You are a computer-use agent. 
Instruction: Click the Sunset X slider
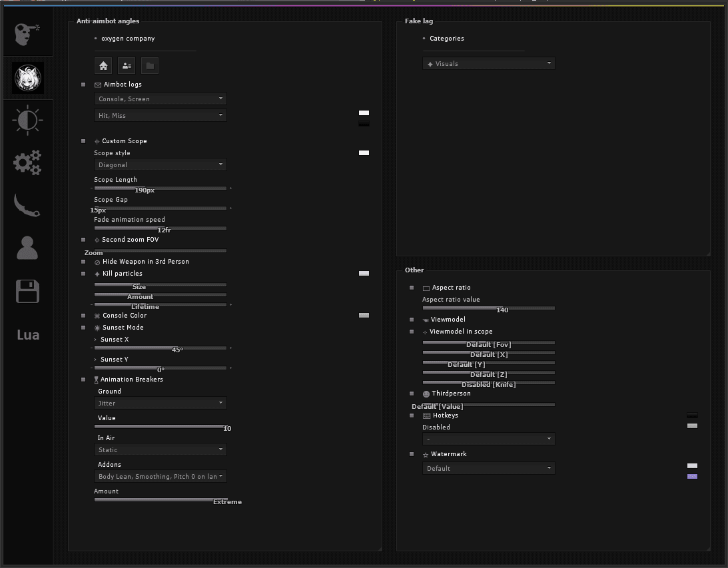(x=161, y=348)
